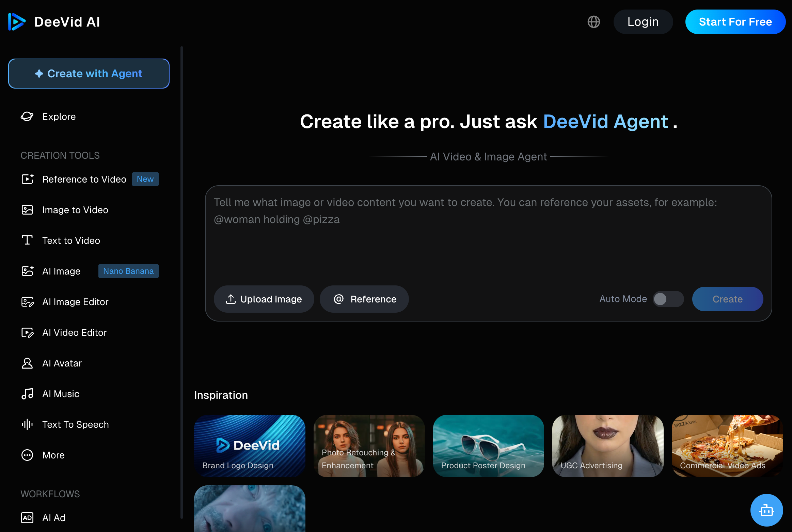Click the sparkle icon in Create with Agent
Screen dimensions: 792x532
point(39,74)
